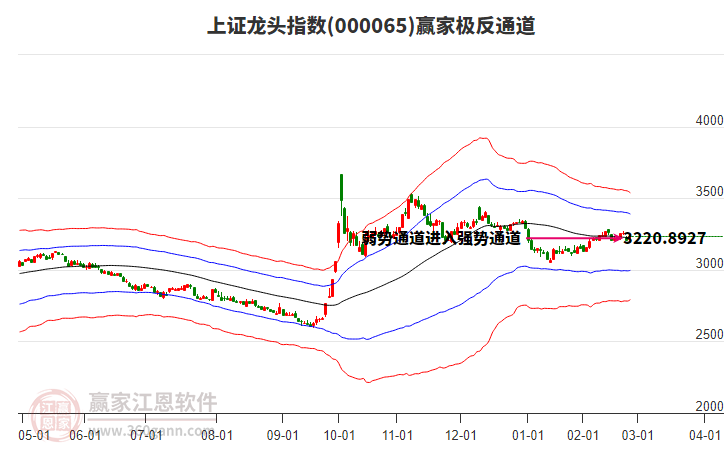Image resolution: width=726 pixels, height=450 pixels.
Task: Click the annotation 弱势通道进入强势通道
Action: (441, 238)
